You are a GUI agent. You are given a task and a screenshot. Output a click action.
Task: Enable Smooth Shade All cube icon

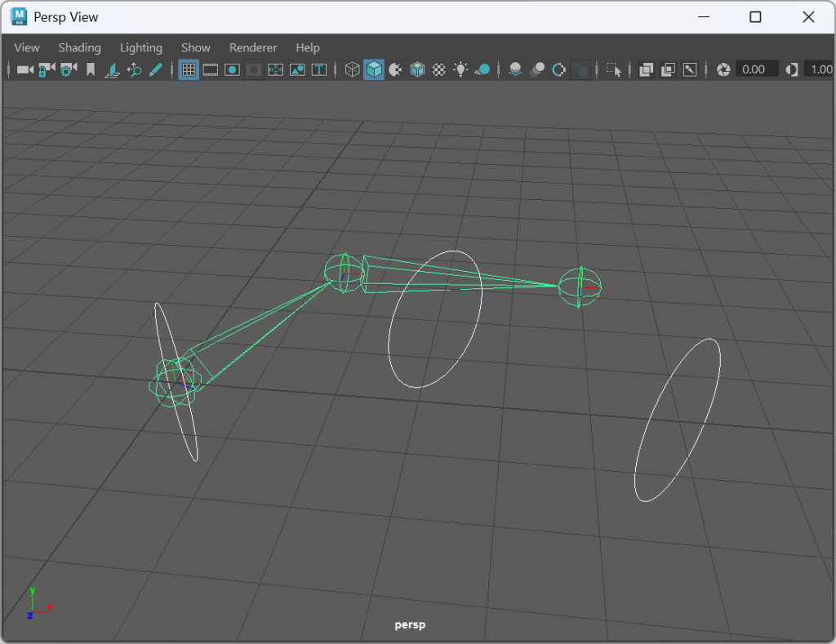pos(374,69)
